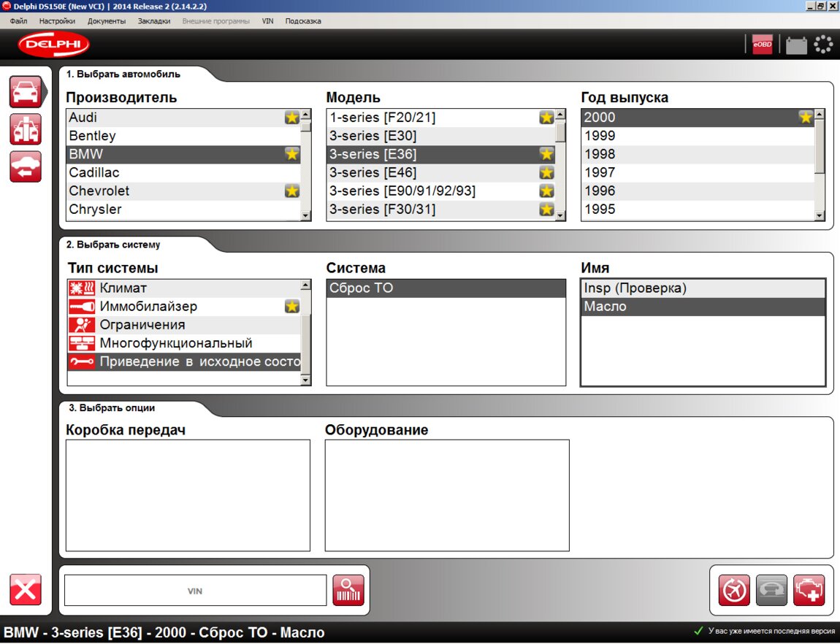Select Климат system type
Image resolution: width=840 pixels, height=644 pixels.
pyautogui.click(x=184, y=288)
